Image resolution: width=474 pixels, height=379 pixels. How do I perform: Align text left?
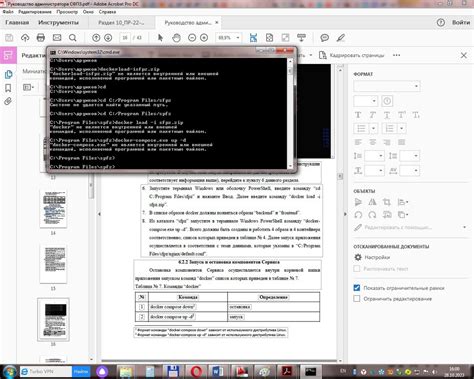click(x=358, y=142)
